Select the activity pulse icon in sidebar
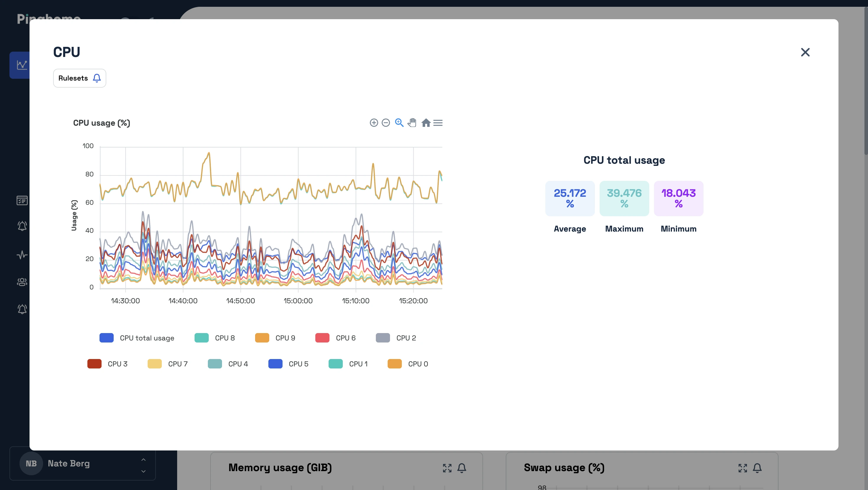This screenshot has height=490, width=868. (x=22, y=255)
